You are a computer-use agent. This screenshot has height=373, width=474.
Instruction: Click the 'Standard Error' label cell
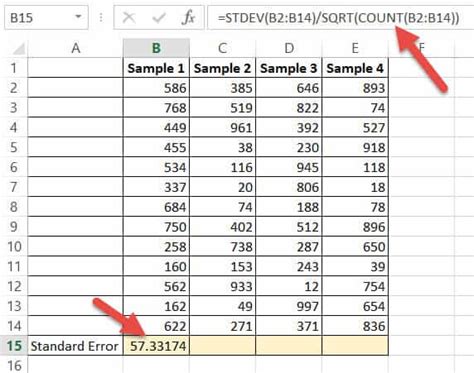(76, 346)
